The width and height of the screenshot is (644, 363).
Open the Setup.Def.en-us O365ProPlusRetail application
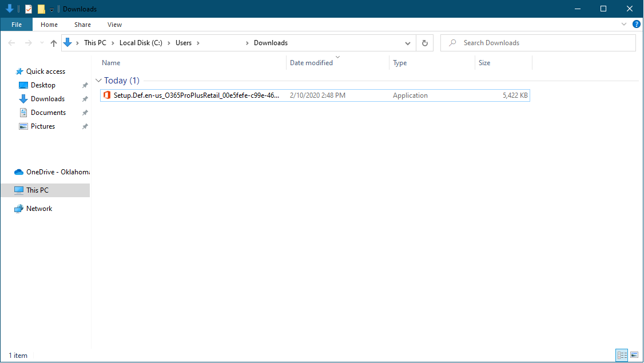(x=189, y=95)
